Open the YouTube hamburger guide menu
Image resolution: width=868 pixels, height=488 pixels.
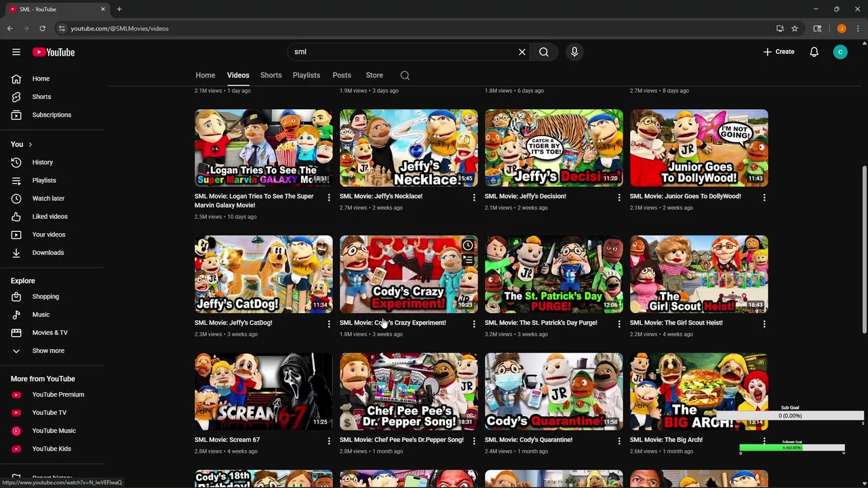click(16, 52)
